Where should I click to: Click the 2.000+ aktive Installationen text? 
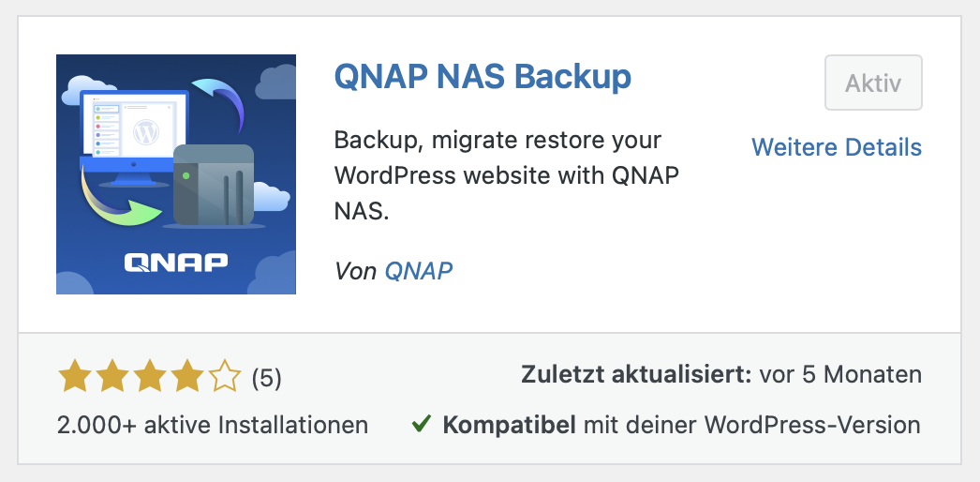click(213, 425)
